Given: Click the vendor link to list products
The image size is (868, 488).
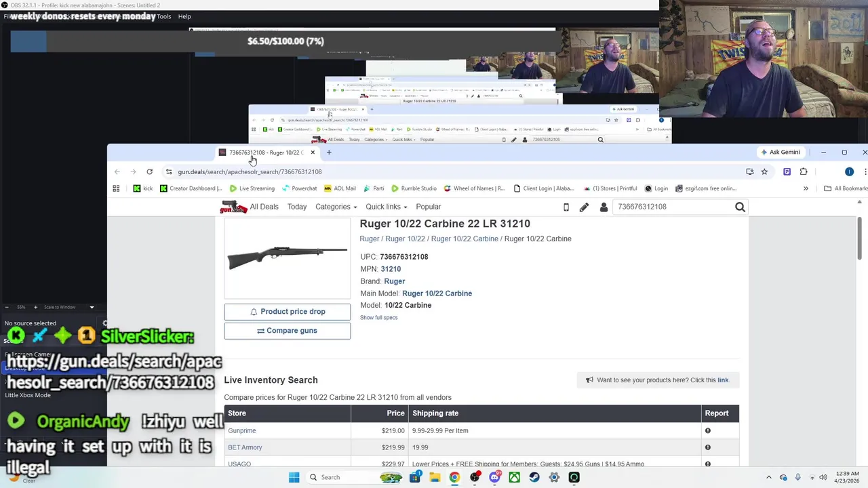Looking at the screenshot, I should pyautogui.click(x=723, y=380).
